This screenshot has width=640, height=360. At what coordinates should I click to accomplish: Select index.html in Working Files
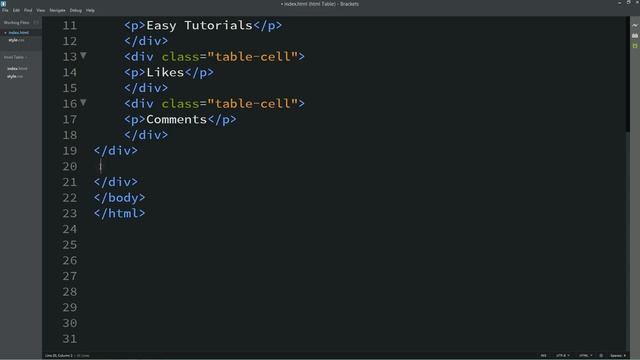pos(19,33)
